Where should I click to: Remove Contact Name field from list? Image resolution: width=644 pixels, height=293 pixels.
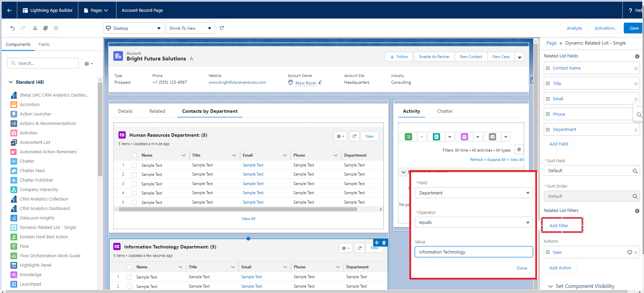point(636,69)
